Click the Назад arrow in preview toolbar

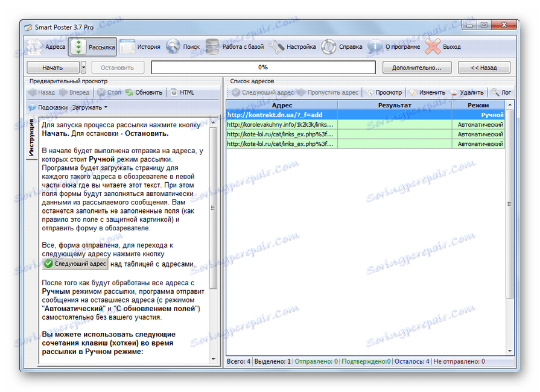coord(33,92)
